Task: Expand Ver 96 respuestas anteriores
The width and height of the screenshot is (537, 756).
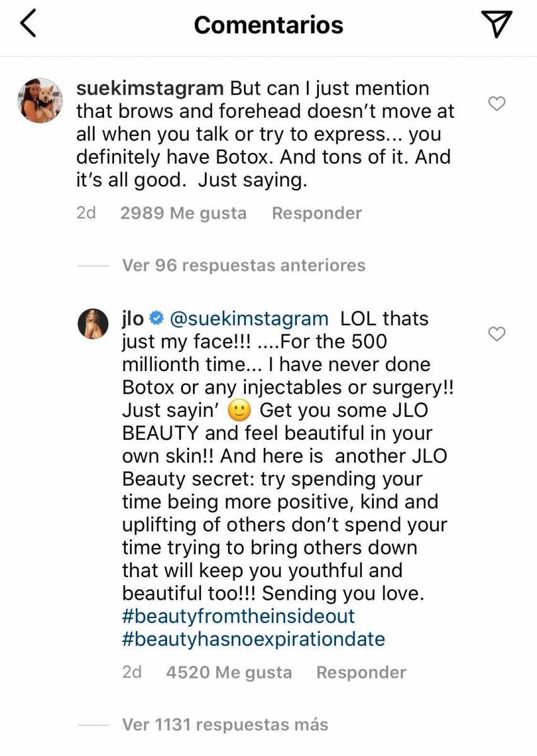Action: point(243,265)
